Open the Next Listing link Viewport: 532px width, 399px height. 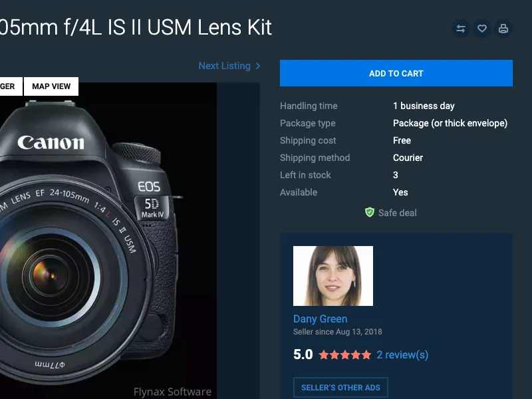coord(229,66)
